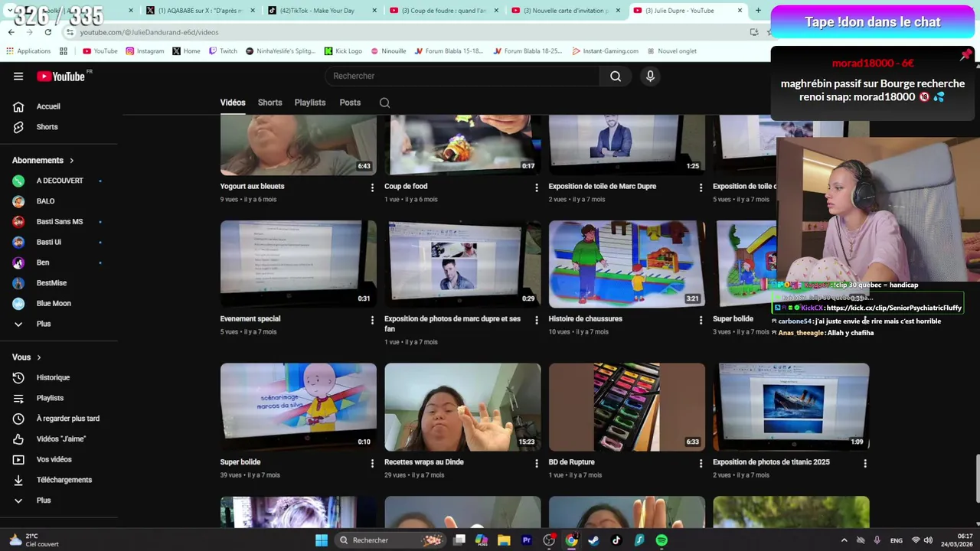Open the channel search magnifier icon

(x=385, y=103)
